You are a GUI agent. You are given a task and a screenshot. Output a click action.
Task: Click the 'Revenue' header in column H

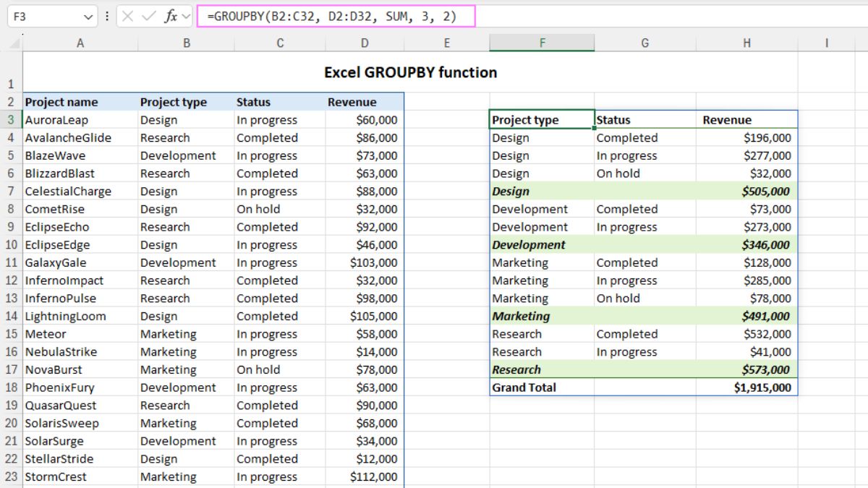[747, 120]
